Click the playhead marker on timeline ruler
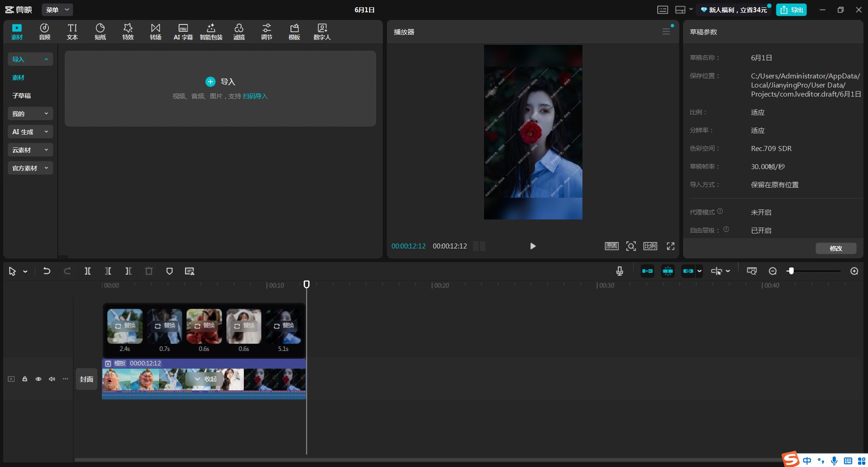The height and width of the screenshot is (467, 868). (x=306, y=284)
